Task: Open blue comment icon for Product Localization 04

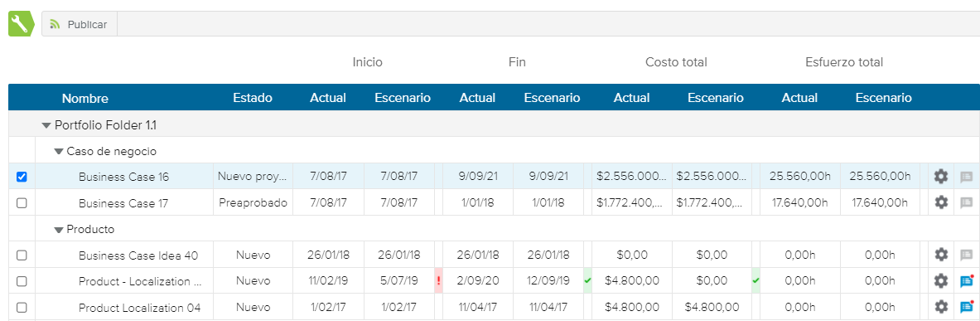Action: coord(966,307)
